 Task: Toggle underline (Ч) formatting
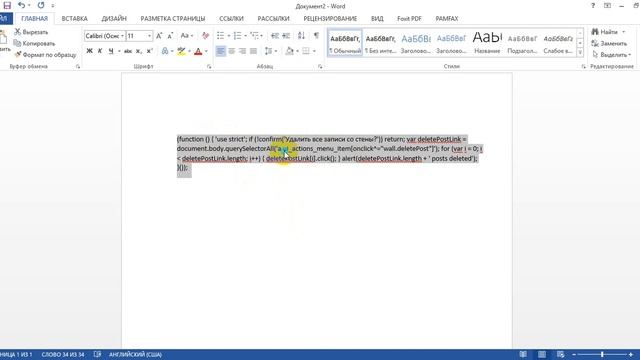tap(111, 51)
